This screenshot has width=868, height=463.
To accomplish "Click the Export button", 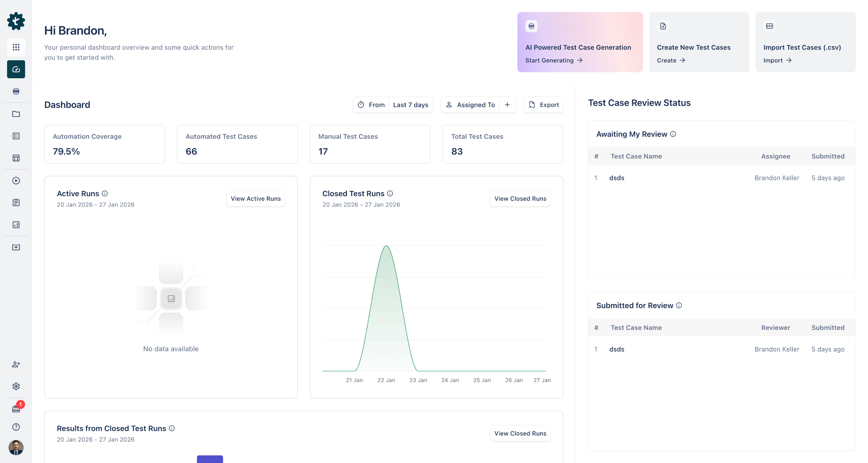I will click(544, 105).
